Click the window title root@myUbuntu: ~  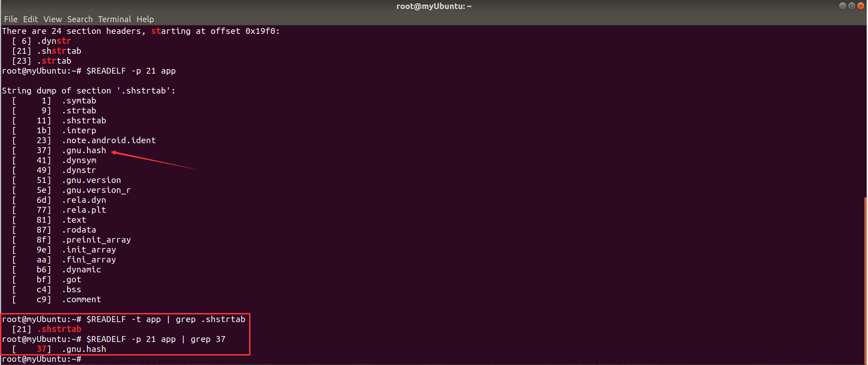click(x=434, y=6)
